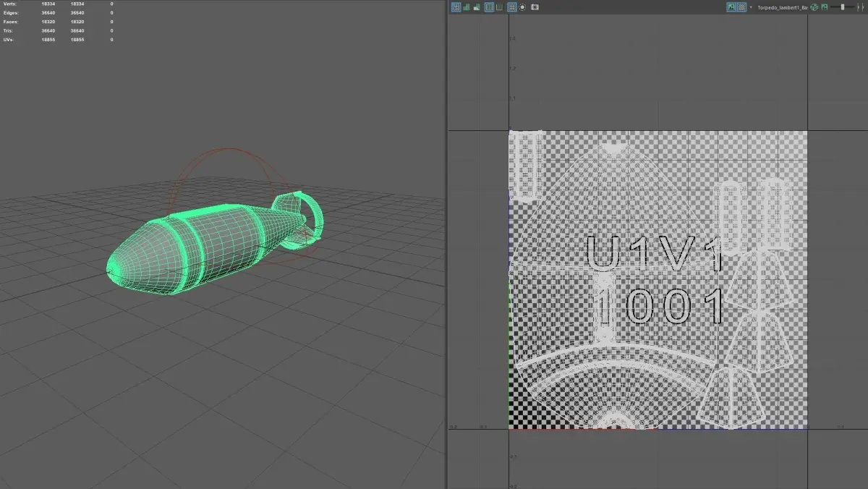
Task: Click the UVs: count label
Action: click(x=8, y=39)
